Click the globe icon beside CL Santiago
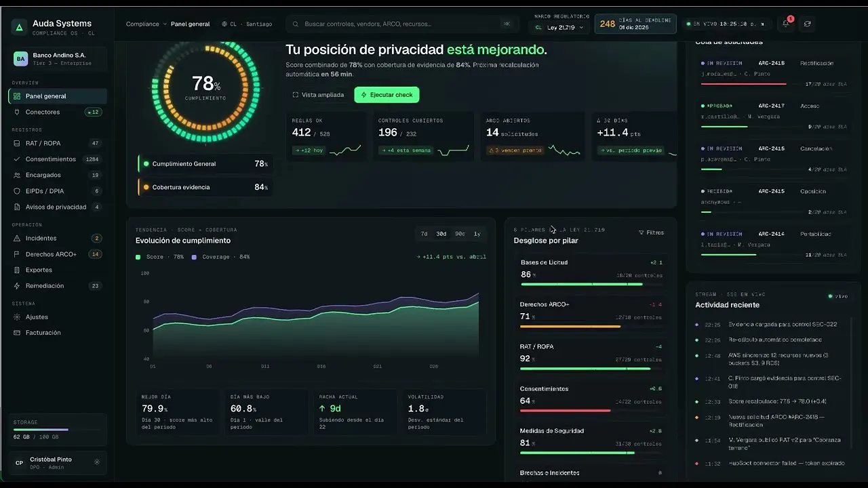Screen dimensions: 868x488 [224, 24]
